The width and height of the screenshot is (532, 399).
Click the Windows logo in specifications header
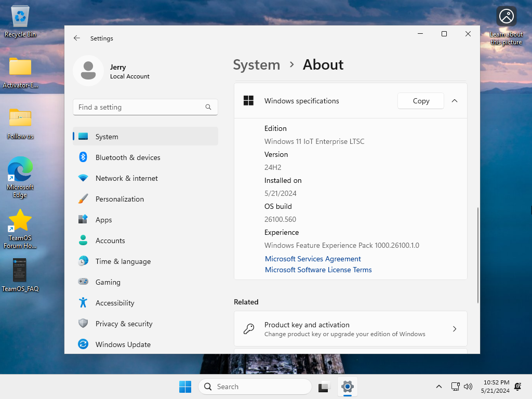click(248, 101)
